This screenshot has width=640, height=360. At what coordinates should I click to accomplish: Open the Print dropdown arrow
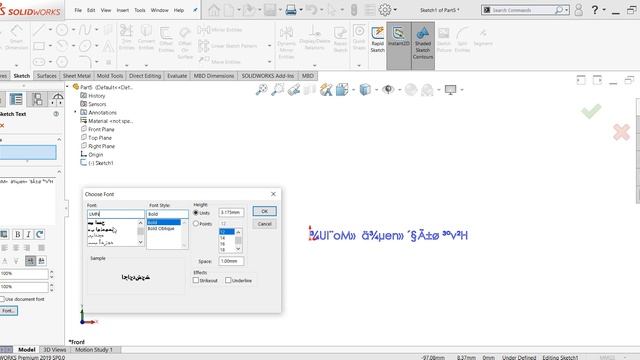click(301, 10)
